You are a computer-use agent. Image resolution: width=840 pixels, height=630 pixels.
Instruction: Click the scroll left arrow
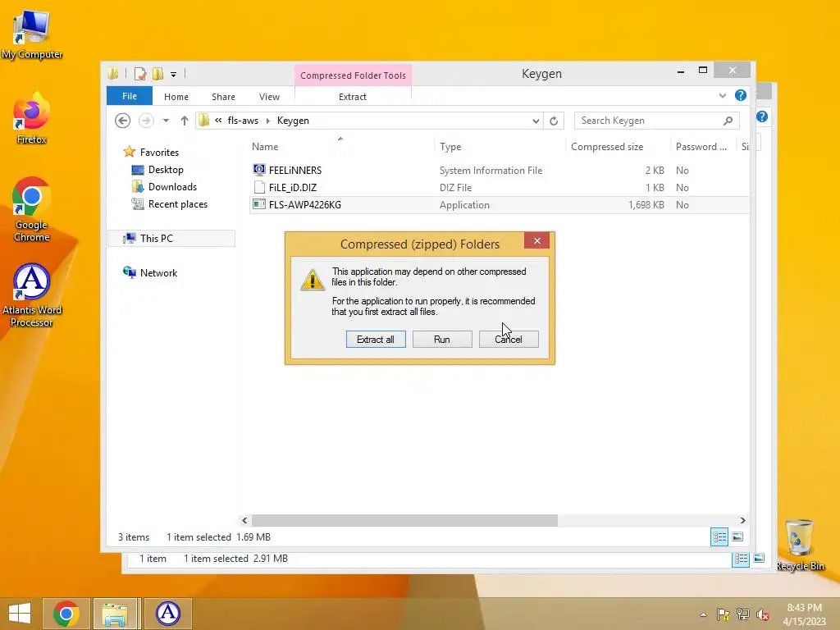[x=244, y=520]
